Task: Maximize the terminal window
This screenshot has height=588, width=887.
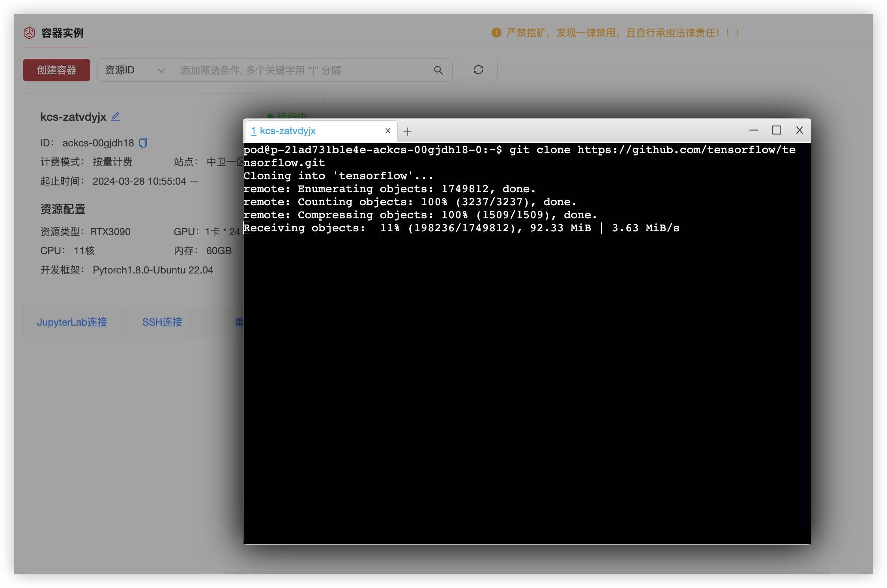Action: 777,130
